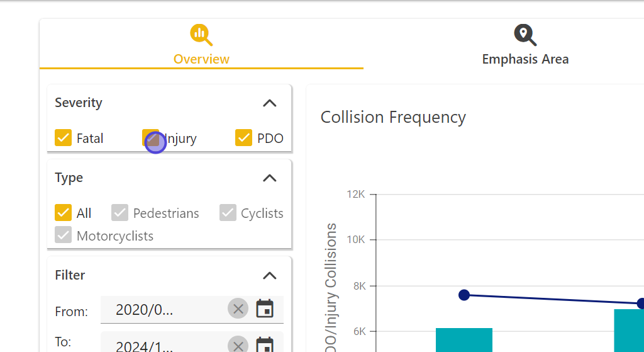Viewport: 644px width, 352px height.
Task: Collapse the Severity panel
Action: coord(269,103)
